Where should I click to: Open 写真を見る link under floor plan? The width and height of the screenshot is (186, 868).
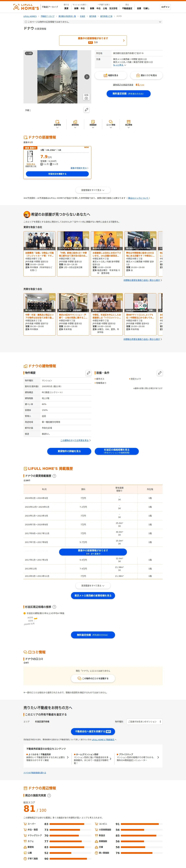[30, 164]
